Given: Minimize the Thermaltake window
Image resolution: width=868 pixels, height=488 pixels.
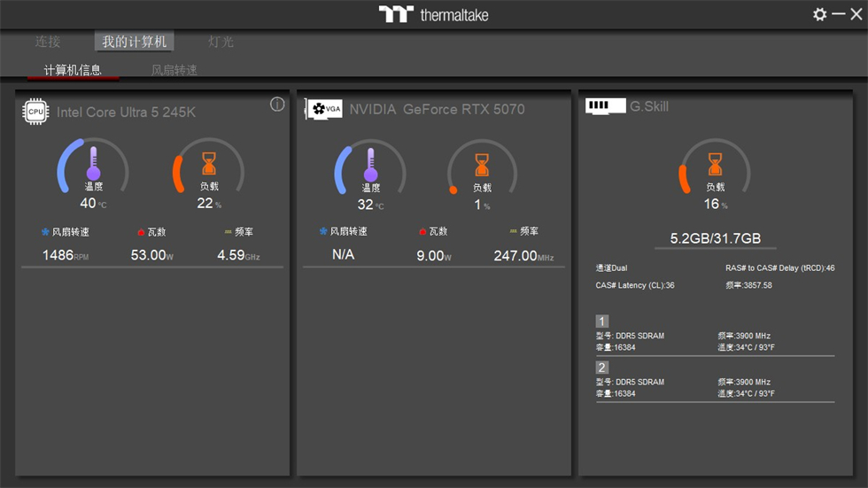Looking at the screenshot, I should (x=838, y=14).
